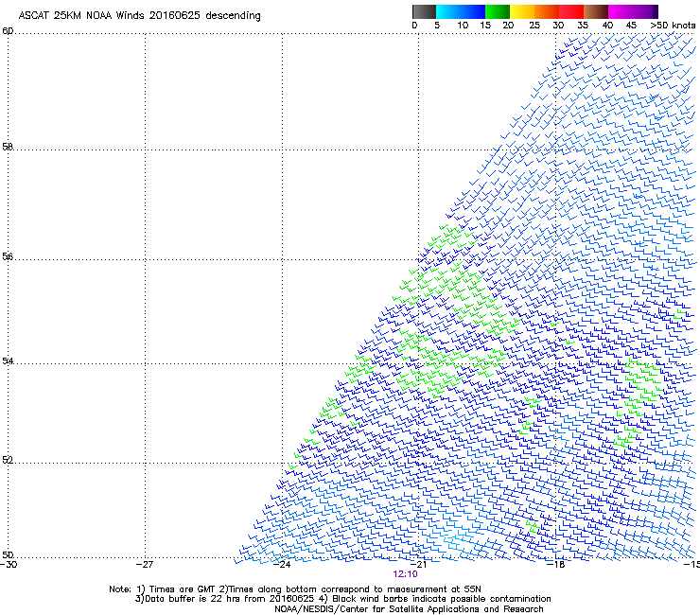Select the brown 35-40 knot color bar segment
700x615 pixels.
click(596, 11)
